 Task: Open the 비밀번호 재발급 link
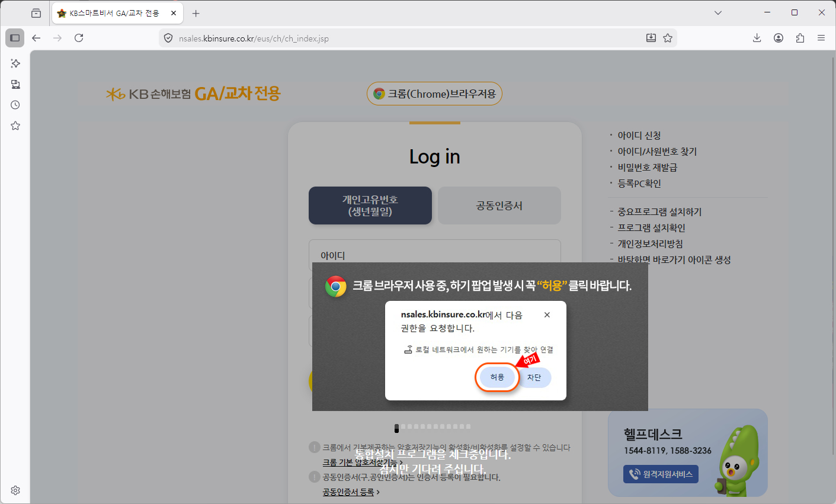648,168
